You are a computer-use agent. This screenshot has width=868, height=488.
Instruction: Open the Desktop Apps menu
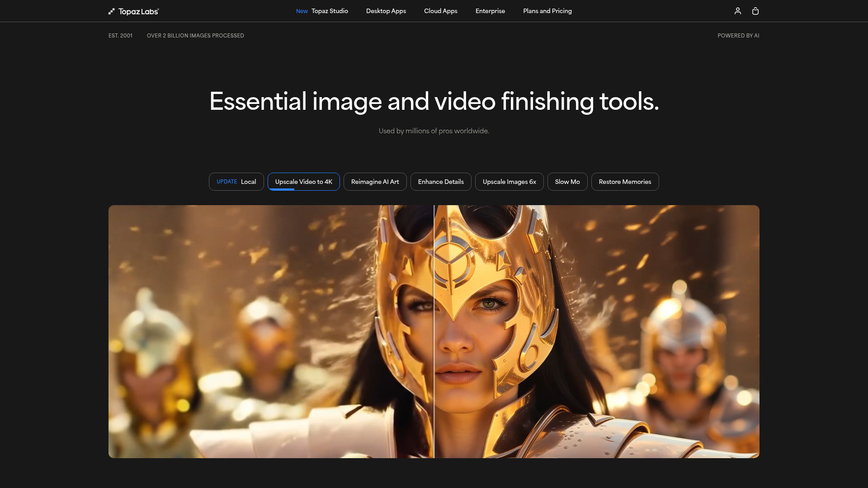tap(386, 11)
